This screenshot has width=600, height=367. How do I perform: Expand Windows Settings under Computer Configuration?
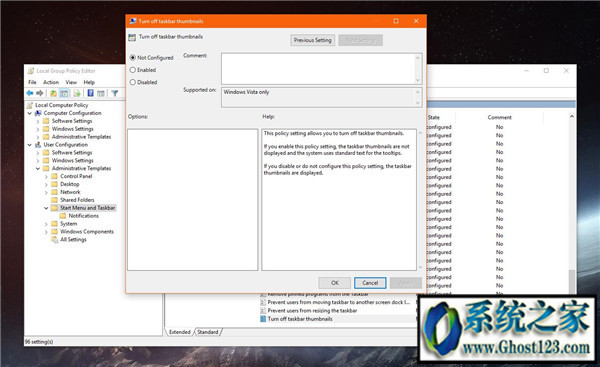click(x=38, y=129)
